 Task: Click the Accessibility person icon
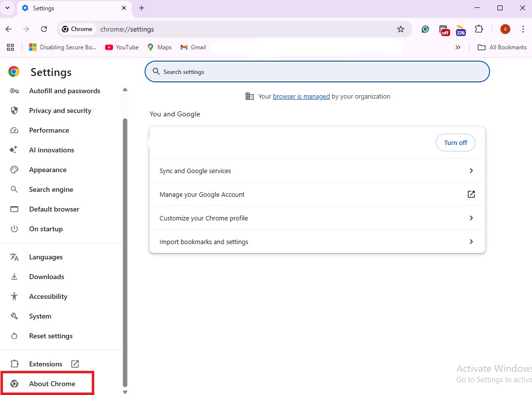(14, 296)
